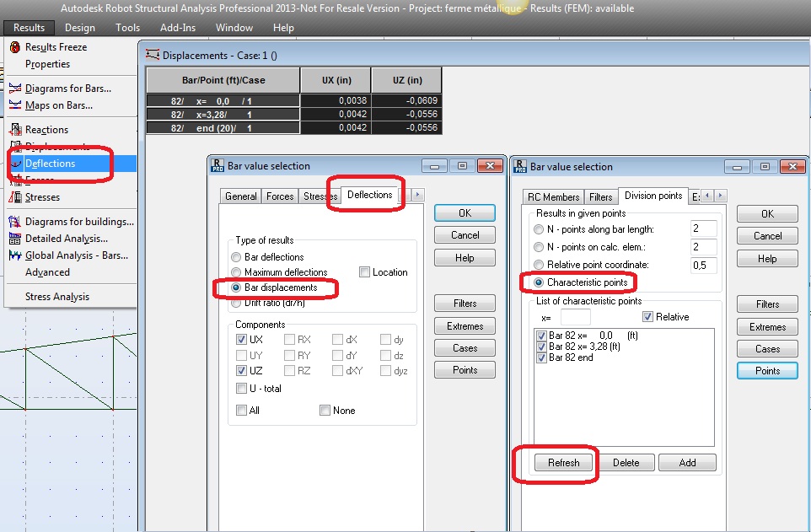
Task: Open the Add-Ins menu
Action: pyautogui.click(x=177, y=28)
